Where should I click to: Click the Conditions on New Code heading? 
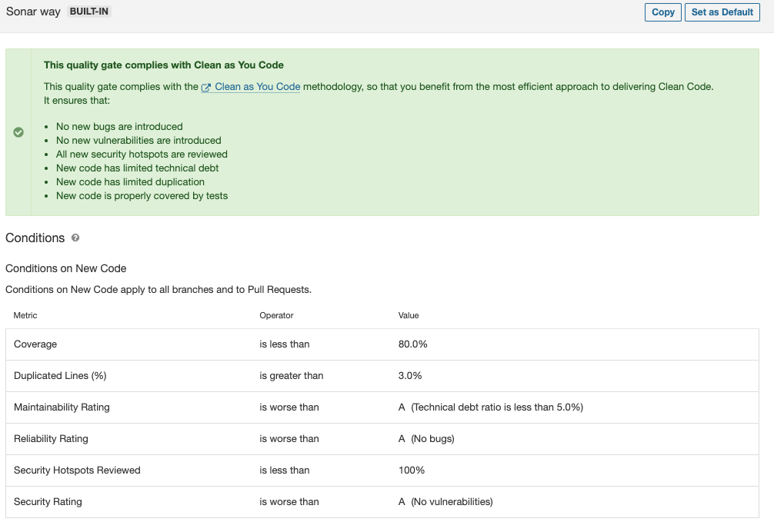[x=65, y=269]
